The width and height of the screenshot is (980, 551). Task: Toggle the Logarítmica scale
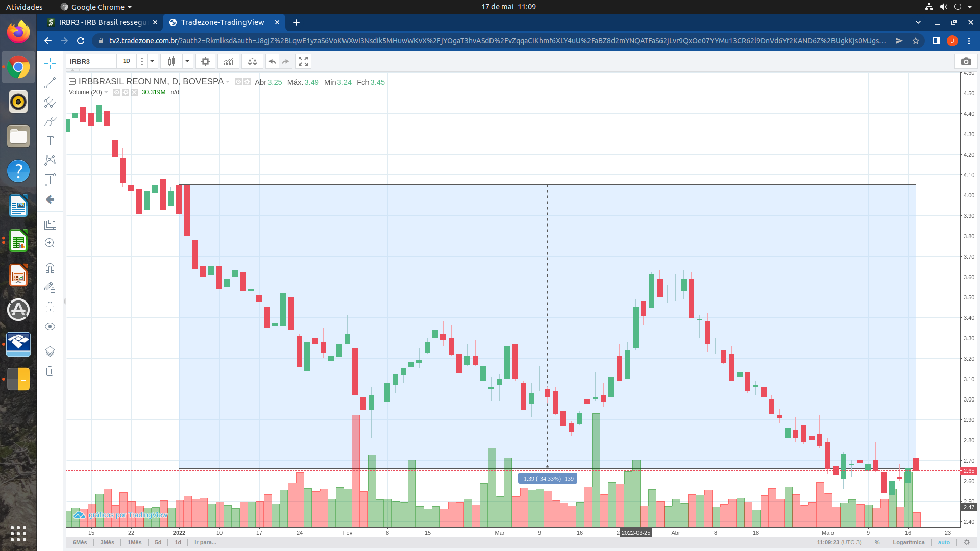click(x=909, y=542)
